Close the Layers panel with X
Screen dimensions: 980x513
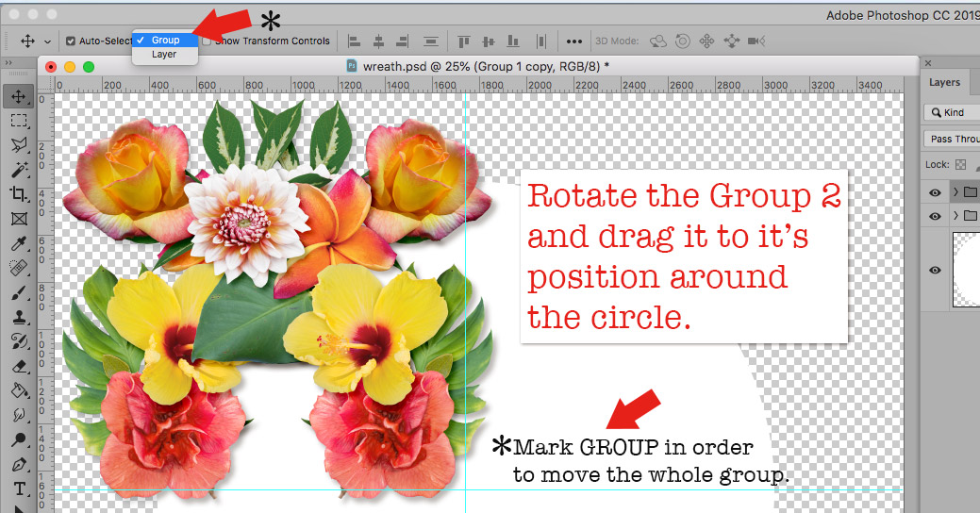click(928, 63)
